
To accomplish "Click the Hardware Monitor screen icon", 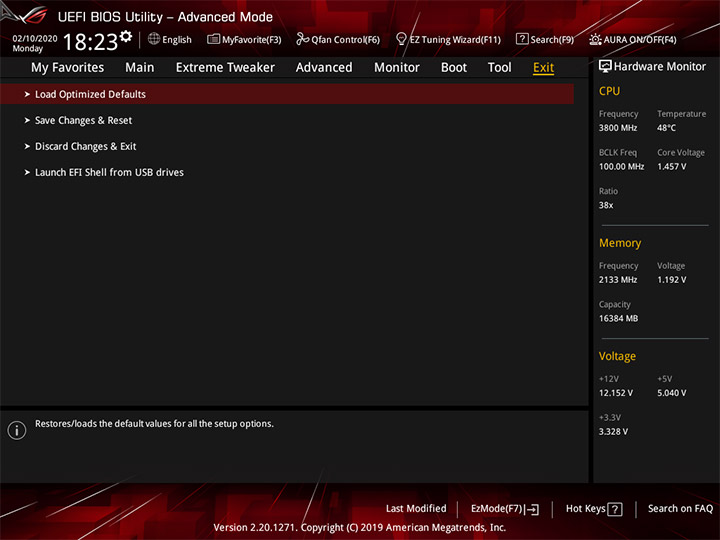I will (x=605, y=66).
